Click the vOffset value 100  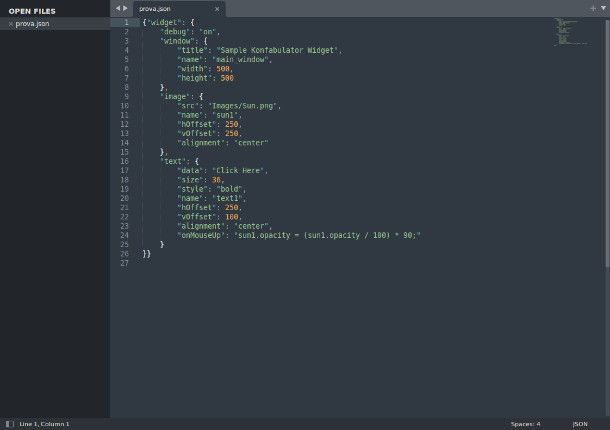(x=231, y=217)
